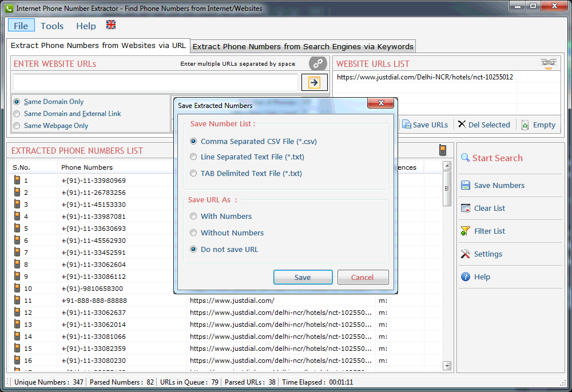Click Save button in dialog
The width and height of the screenshot is (572, 392).
point(303,277)
